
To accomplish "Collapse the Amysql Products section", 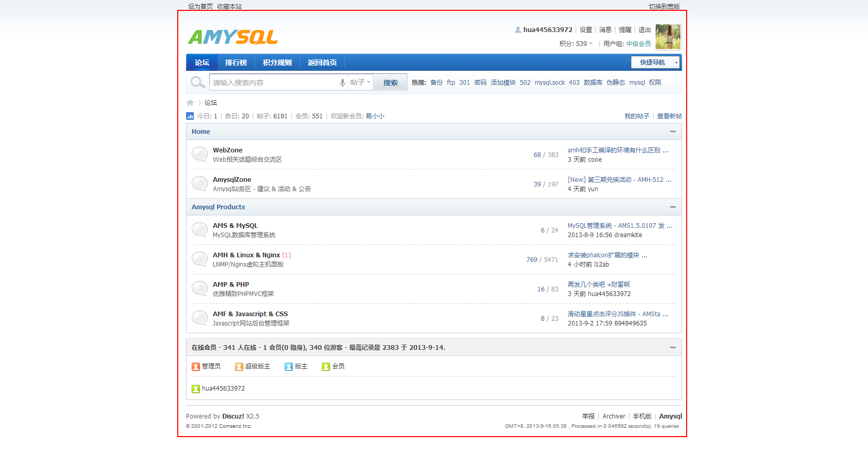I will [673, 207].
